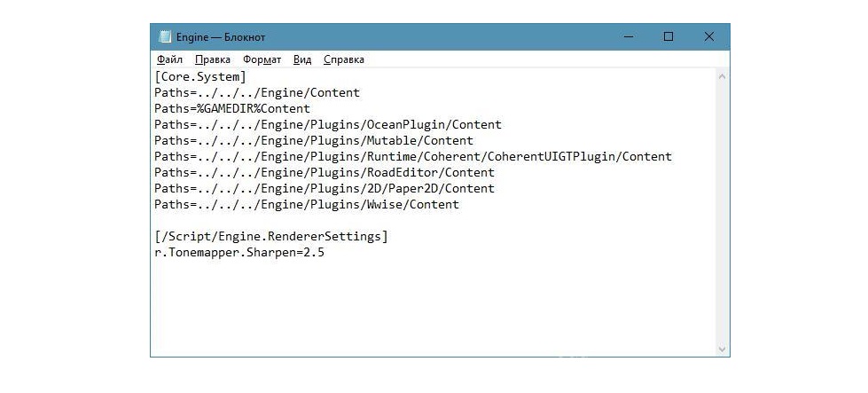This screenshot has height=393, width=868.
Task: Click the scrollbar up arrow
Action: tap(723, 77)
